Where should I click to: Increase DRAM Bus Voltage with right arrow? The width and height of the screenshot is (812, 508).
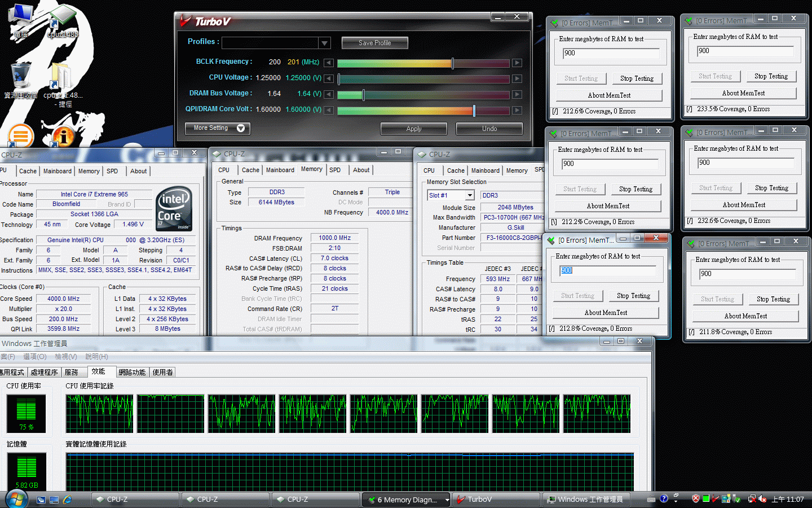pyautogui.click(x=517, y=94)
